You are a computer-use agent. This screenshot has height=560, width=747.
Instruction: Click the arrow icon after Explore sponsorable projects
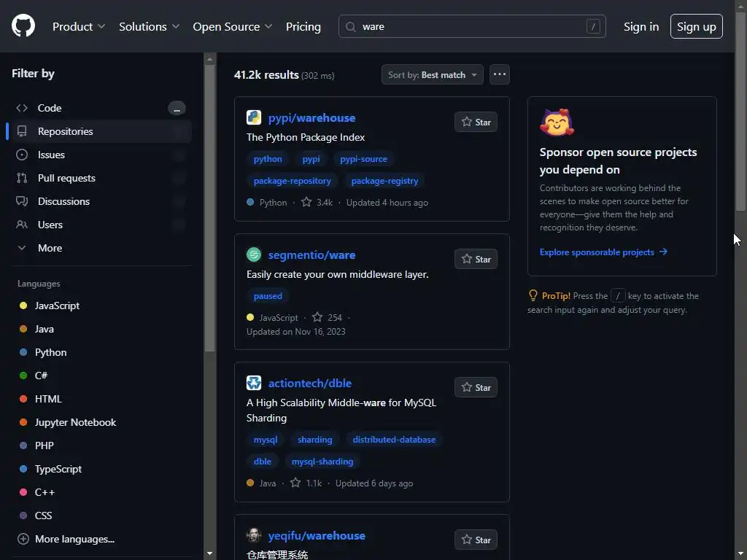[664, 252]
